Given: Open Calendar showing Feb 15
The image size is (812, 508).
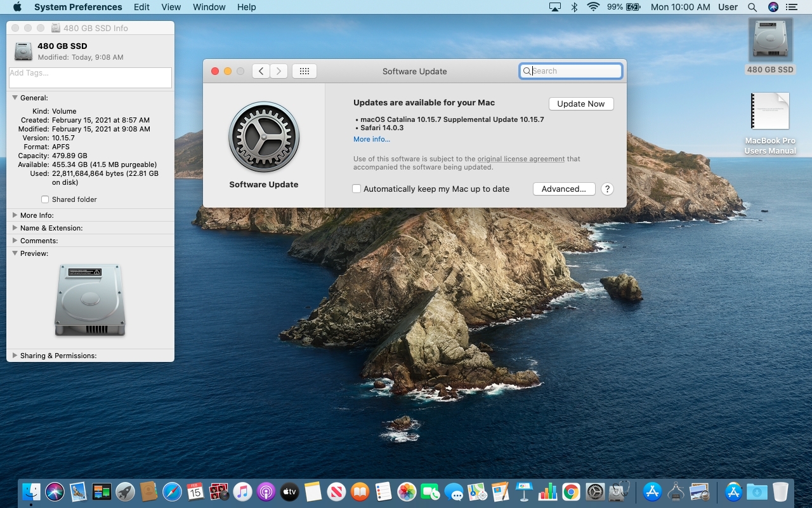Looking at the screenshot, I should point(195,491).
